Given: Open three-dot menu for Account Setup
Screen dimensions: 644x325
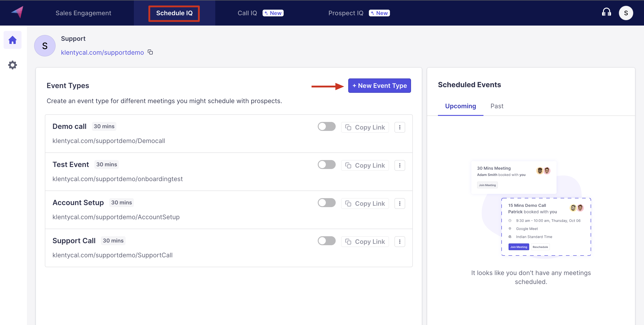Looking at the screenshot, I should click(400, 204).
